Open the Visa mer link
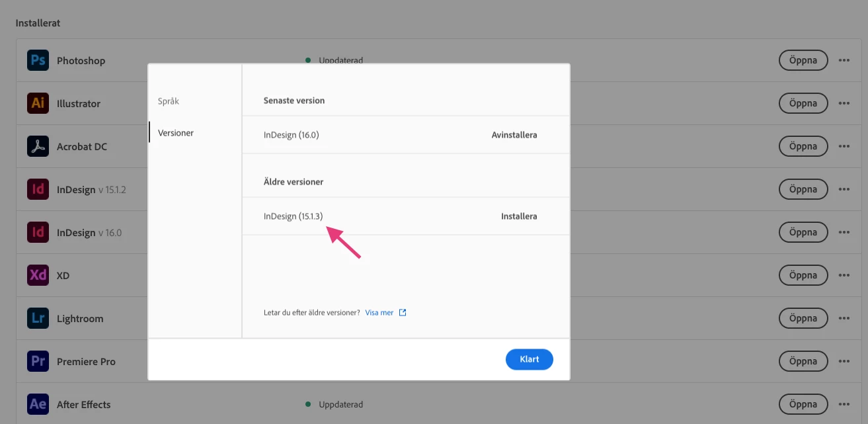The width and height of the screenshot is (868, 424). [x=379, y=312]
